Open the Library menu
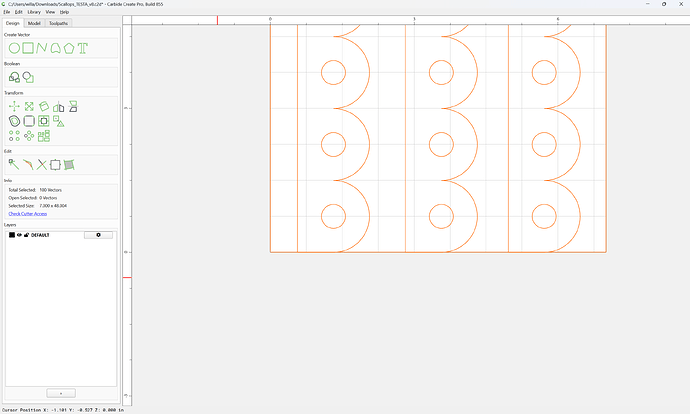Image resolution: width=690 pixels, height=414 pixels. [x=34, y=12]
